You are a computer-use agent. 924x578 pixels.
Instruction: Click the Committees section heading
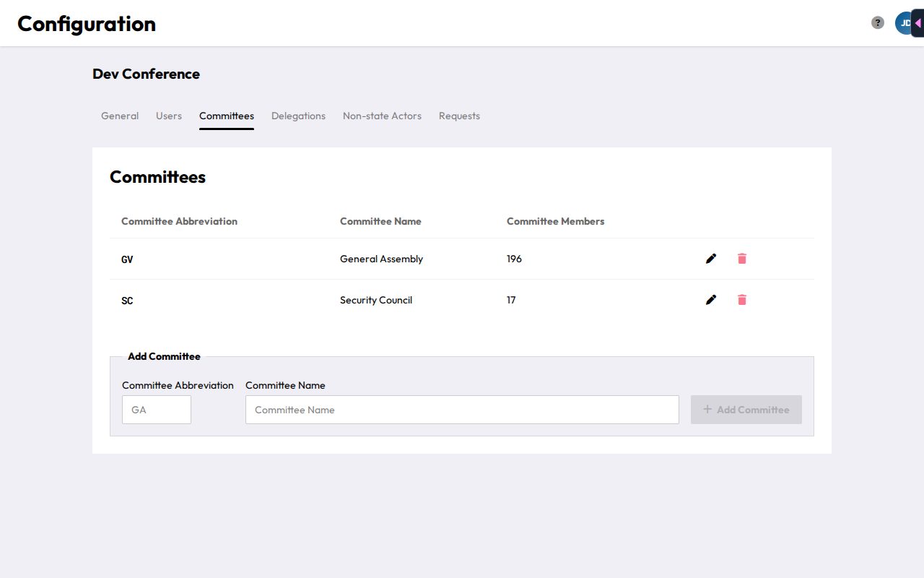[157, 177]
